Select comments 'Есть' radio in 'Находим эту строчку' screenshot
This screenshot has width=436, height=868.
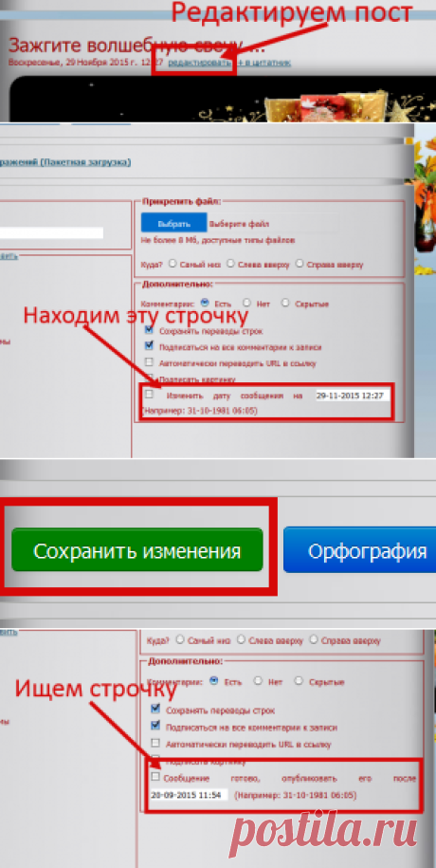(x=206, y=303)
